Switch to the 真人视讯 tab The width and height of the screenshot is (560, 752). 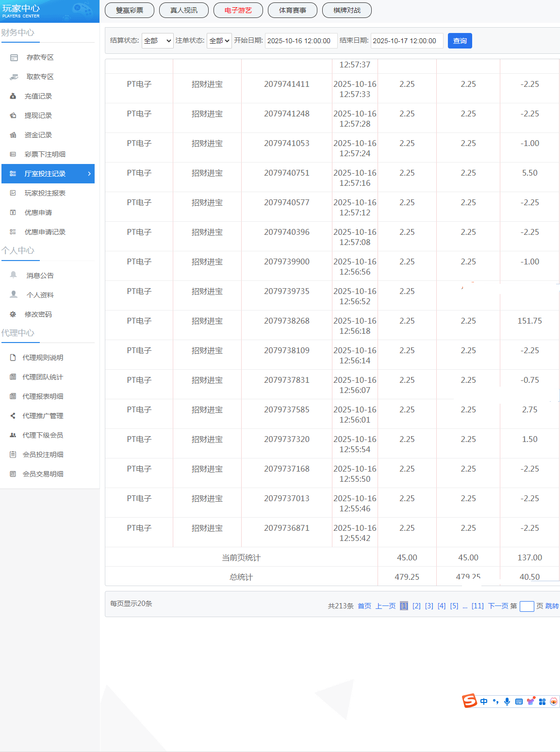pos(184,10)
